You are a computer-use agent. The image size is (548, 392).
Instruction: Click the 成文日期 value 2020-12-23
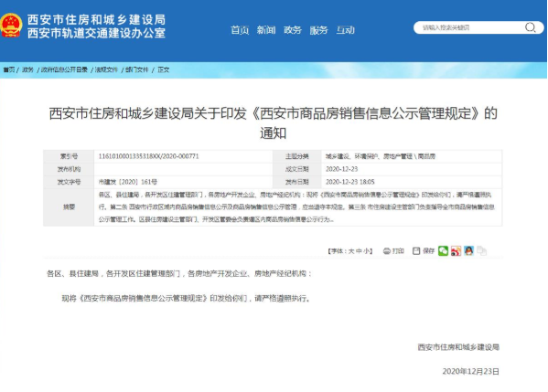click(341, 169)
